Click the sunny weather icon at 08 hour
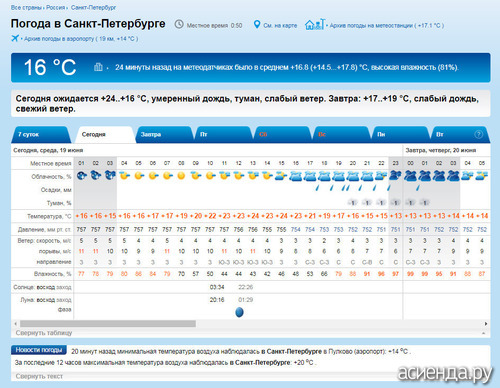Image resolution: width=500 pixels, height=388 pixels. click(181, 176)
